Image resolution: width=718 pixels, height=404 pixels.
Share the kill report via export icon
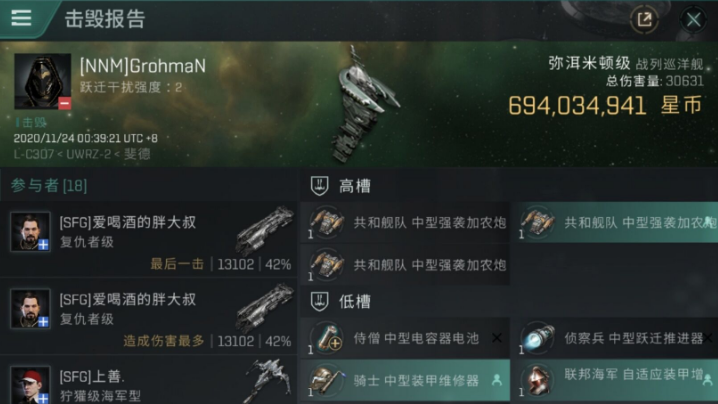click(644, 19)
